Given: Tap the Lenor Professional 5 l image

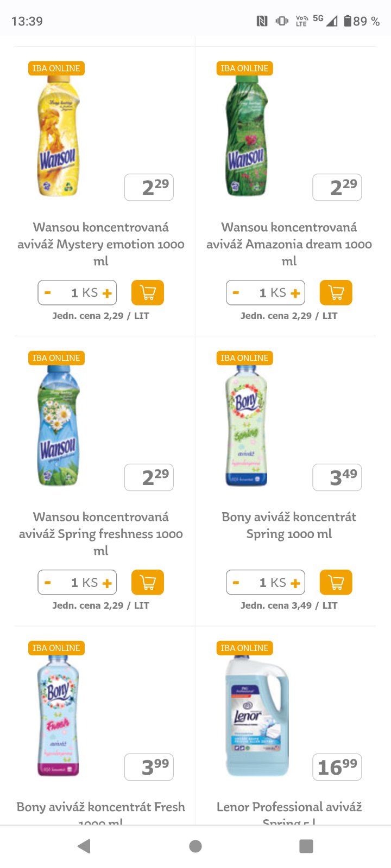Looking at the screenshot, I should (x=256, y=716).
